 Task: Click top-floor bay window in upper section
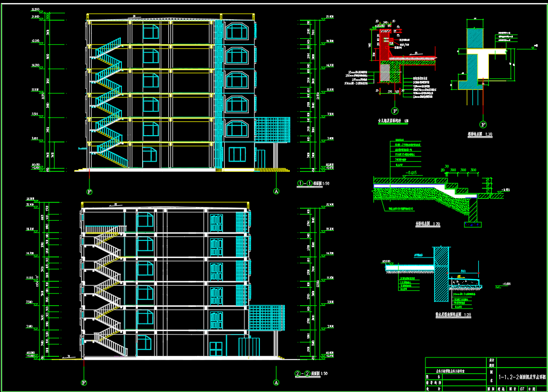click(237, 31)
